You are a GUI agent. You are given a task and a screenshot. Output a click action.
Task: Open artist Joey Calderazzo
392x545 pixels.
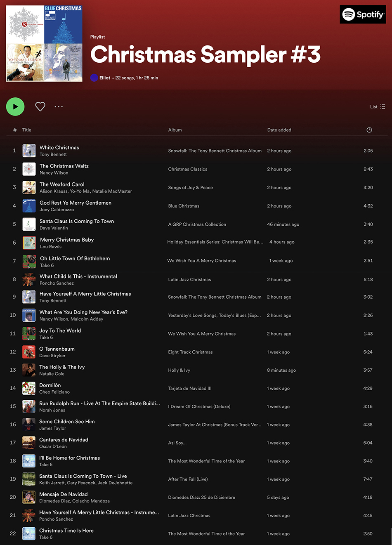click(57, 210)
